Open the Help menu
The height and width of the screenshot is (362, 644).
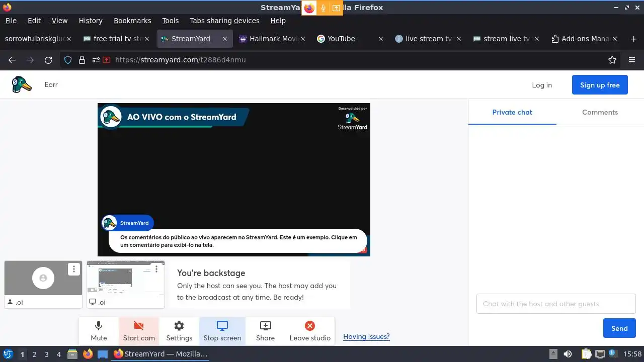(x=278, y=21)
